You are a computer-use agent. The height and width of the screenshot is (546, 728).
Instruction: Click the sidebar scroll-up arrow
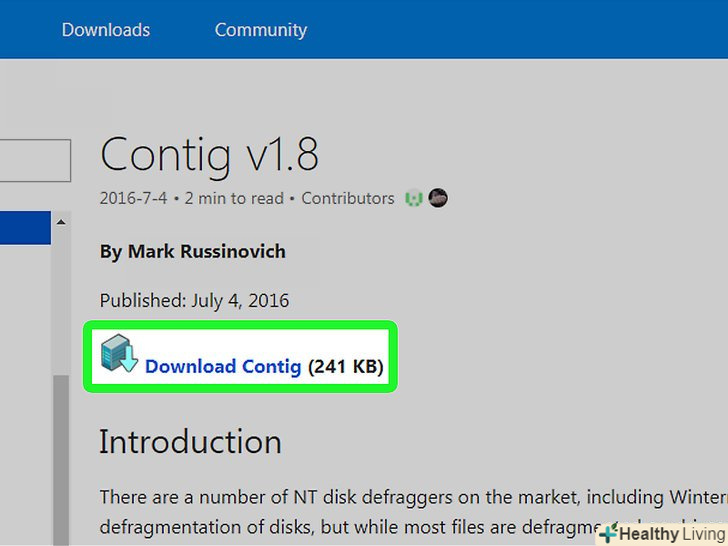point(61,222)
